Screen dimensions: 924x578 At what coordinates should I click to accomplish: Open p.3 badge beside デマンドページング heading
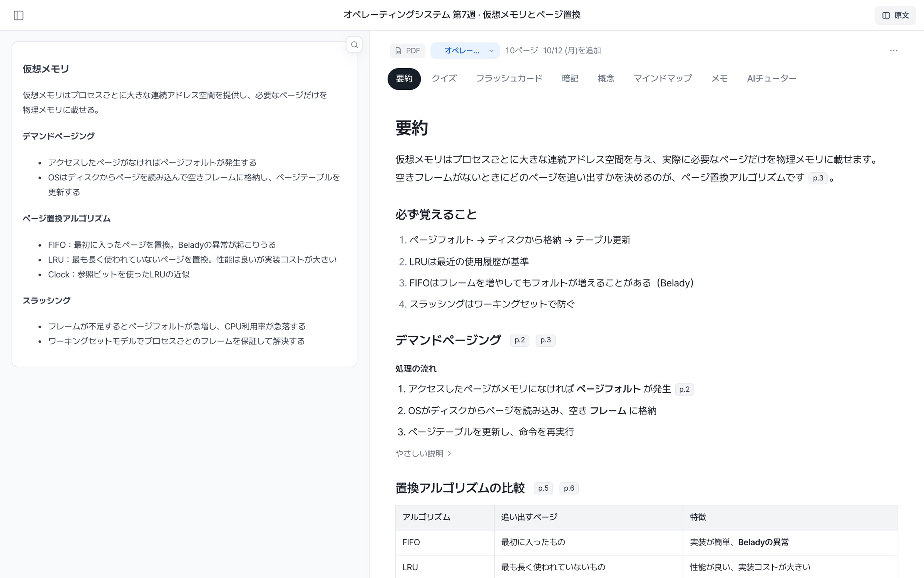click(x=545, y=340)
